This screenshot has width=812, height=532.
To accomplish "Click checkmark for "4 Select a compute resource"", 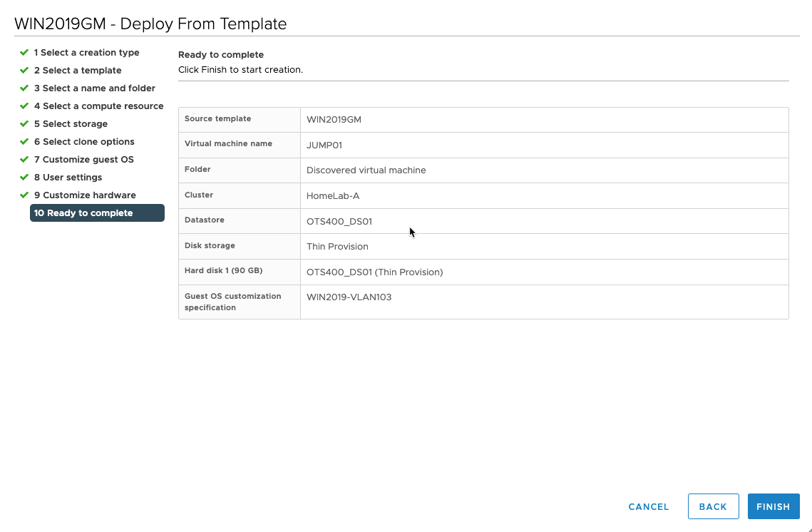I will (24, 106).
